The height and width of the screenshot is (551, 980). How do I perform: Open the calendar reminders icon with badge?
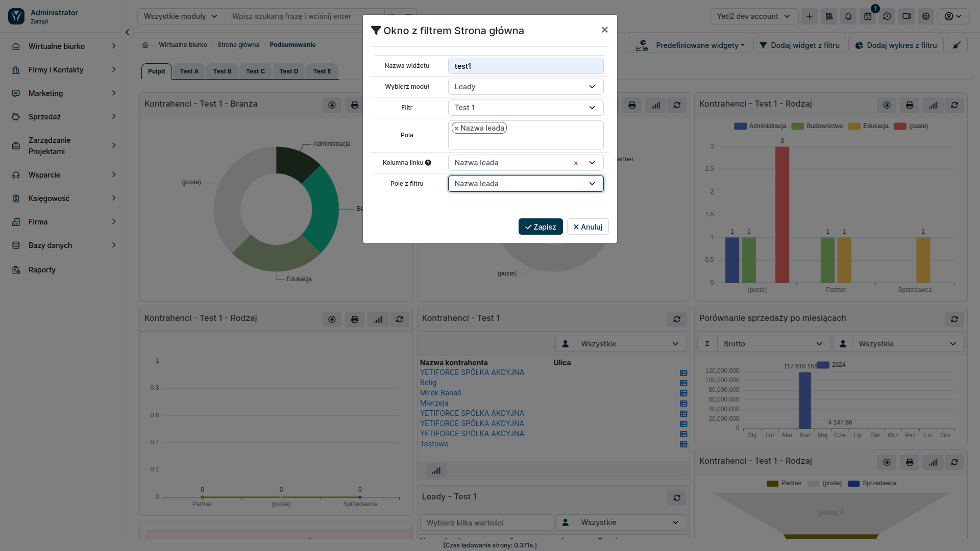[868, 16]
